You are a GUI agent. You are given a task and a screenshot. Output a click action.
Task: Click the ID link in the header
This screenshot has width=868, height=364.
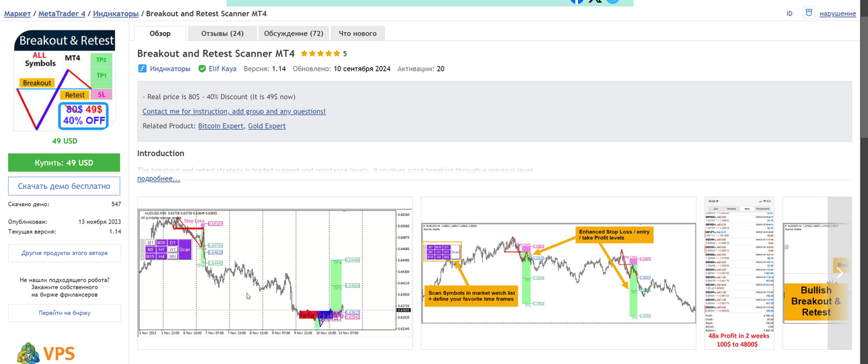click(x=789, y=13)
